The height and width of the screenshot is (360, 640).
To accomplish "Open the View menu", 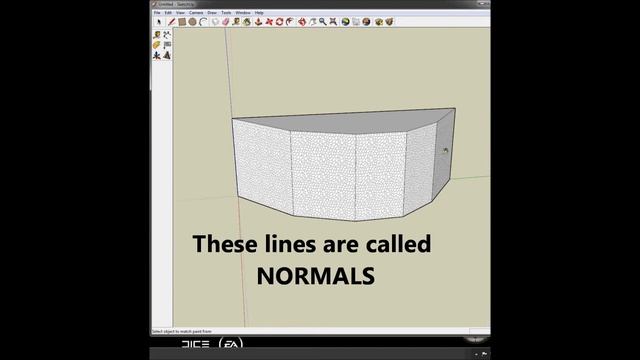I will (x=180, y=13).
